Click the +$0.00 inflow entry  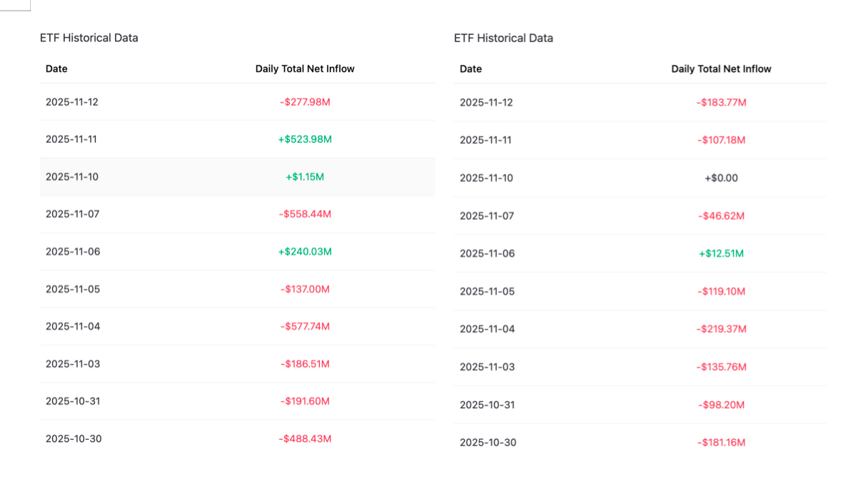click(x=721, y=178)
